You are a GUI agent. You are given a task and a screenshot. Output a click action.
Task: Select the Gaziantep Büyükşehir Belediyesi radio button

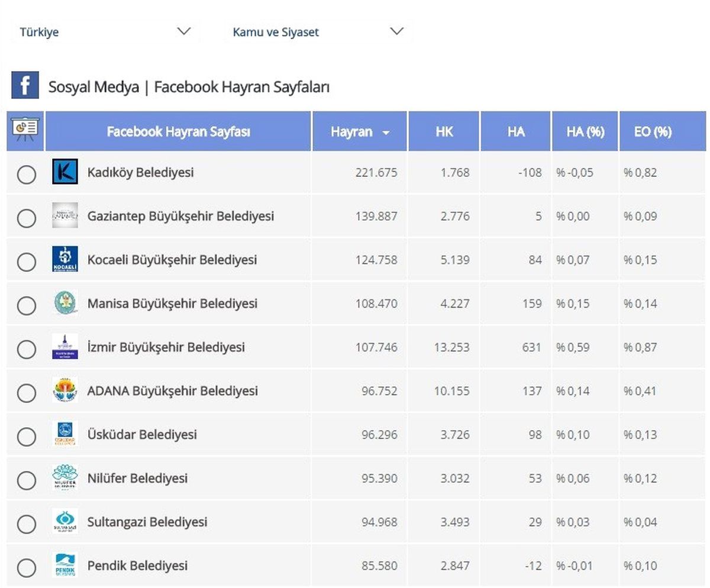click(26, 218)
